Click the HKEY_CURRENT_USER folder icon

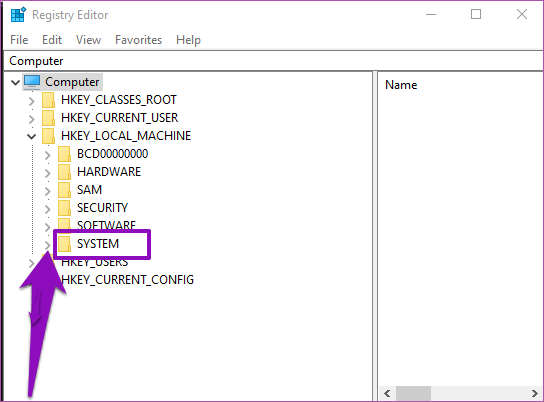[x=48, y=118]
